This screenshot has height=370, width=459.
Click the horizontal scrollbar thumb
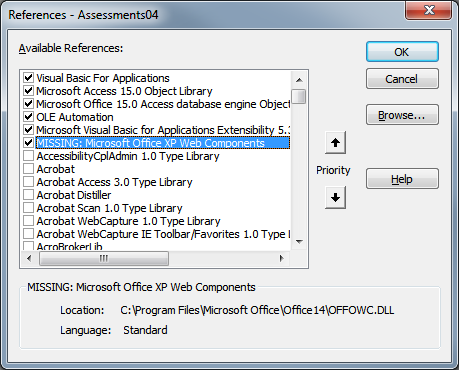click(104, 258)
